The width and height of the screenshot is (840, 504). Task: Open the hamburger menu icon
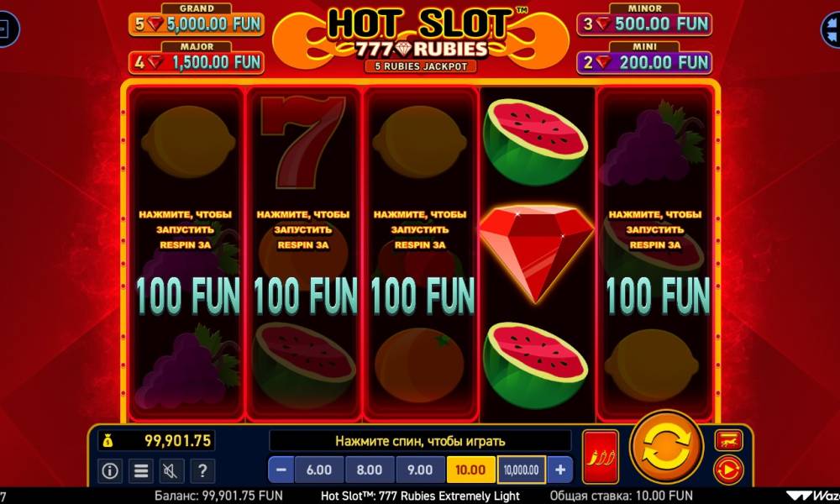141,470
